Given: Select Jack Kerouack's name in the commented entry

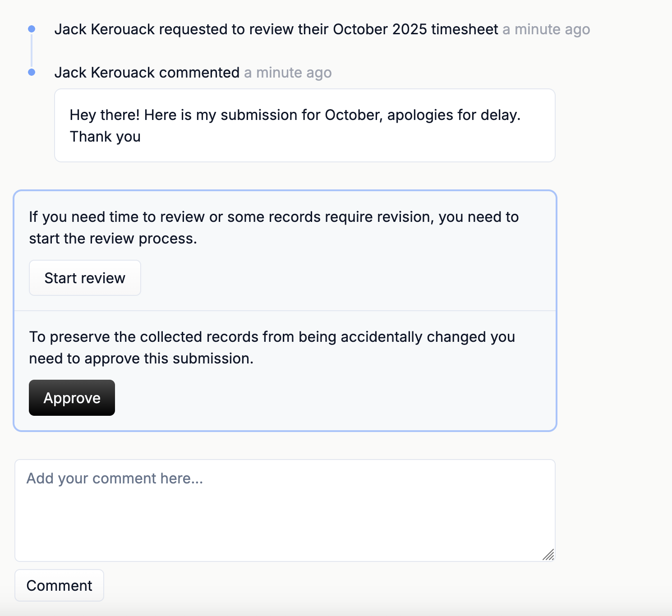Looking at the screenshot, I should coord(105,73).
